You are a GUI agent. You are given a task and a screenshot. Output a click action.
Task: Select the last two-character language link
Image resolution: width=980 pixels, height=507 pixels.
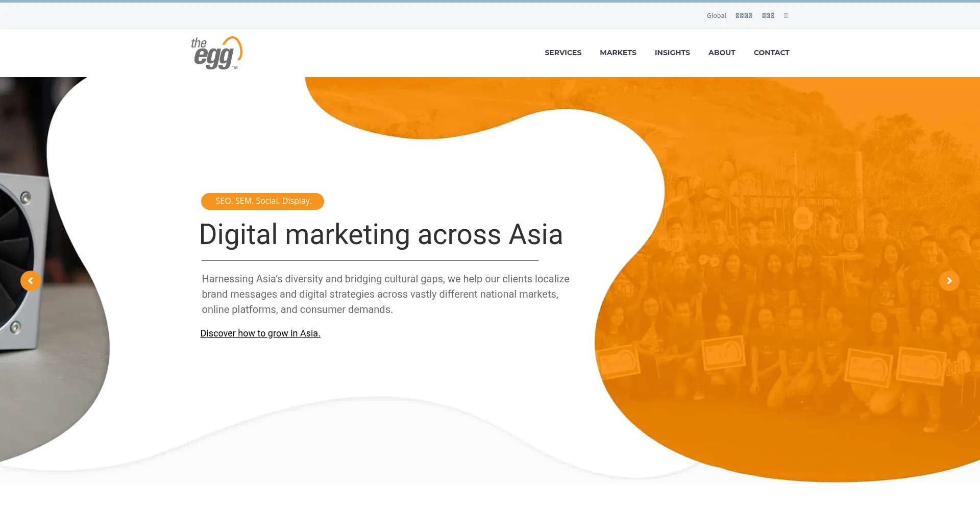tap(786, 16)
